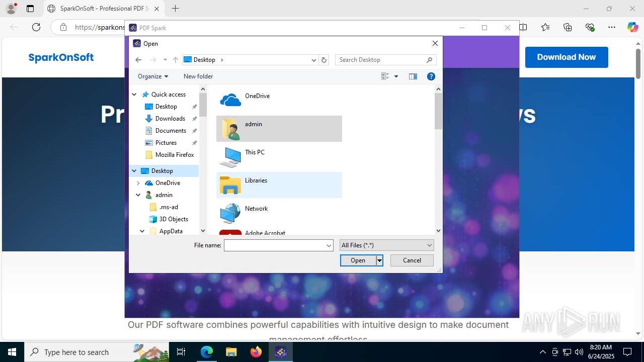The image size is (644, 362).
Task: Click the Edge profile avatar icon
Action: (11, 9)
